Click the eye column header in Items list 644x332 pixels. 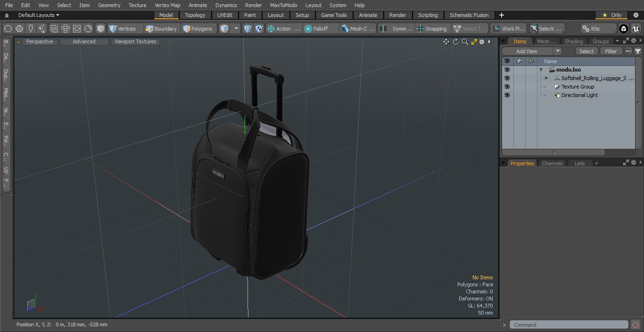[507, 61]
